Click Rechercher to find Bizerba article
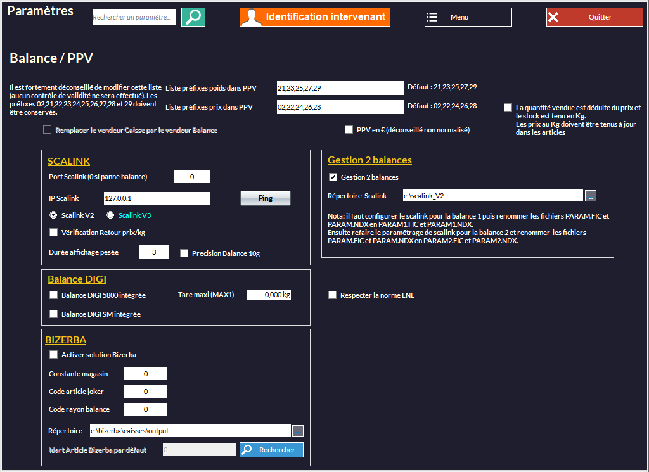This screenshot has width=649, height=472. tap(270, 450)
